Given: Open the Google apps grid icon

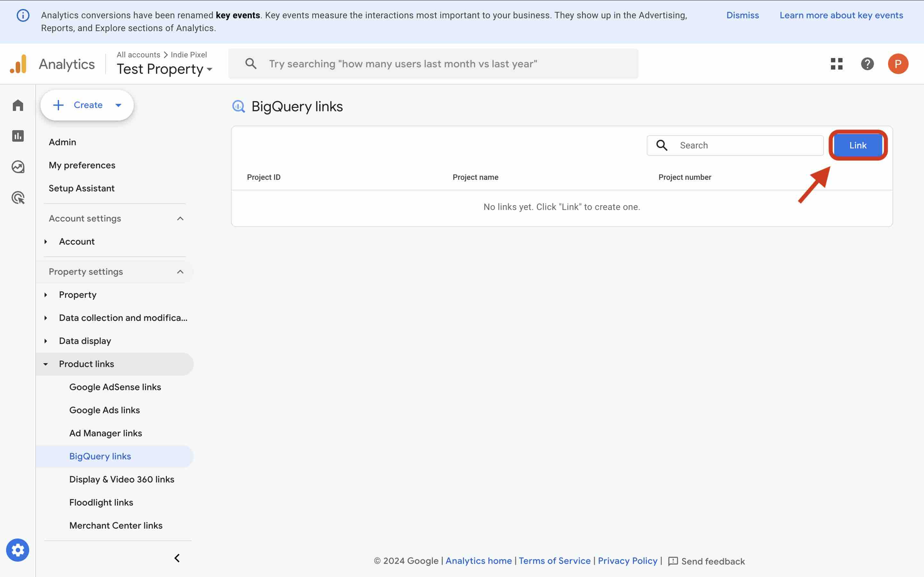Looking at the screenshot, I should [x=836, y=64].
